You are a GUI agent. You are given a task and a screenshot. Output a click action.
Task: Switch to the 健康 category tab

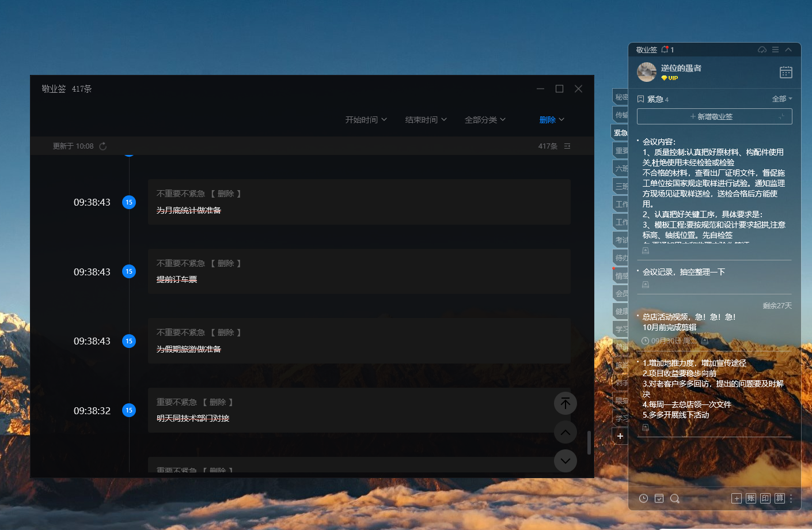pyautogui.click(x=620, y=311)
